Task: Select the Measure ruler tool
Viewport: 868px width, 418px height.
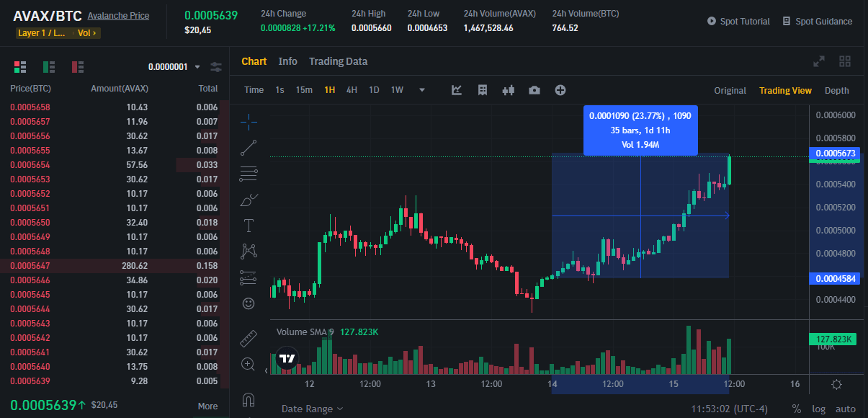Action: [x=249, y=339]
